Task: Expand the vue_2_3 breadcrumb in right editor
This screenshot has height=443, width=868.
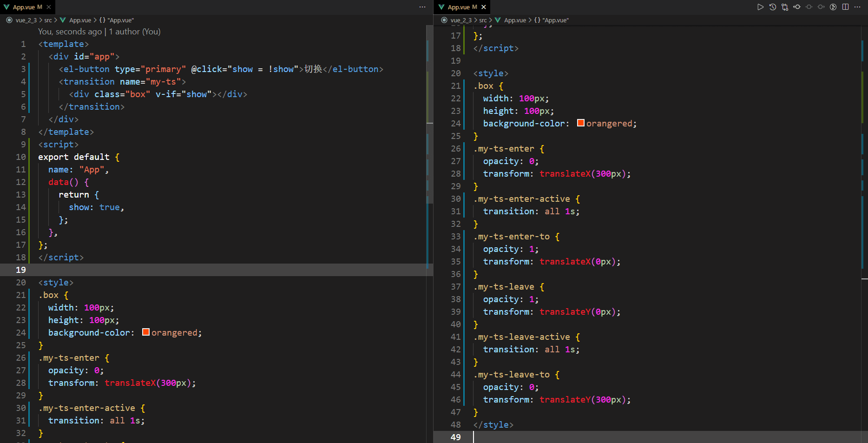Action: click(x=461, y=20)
